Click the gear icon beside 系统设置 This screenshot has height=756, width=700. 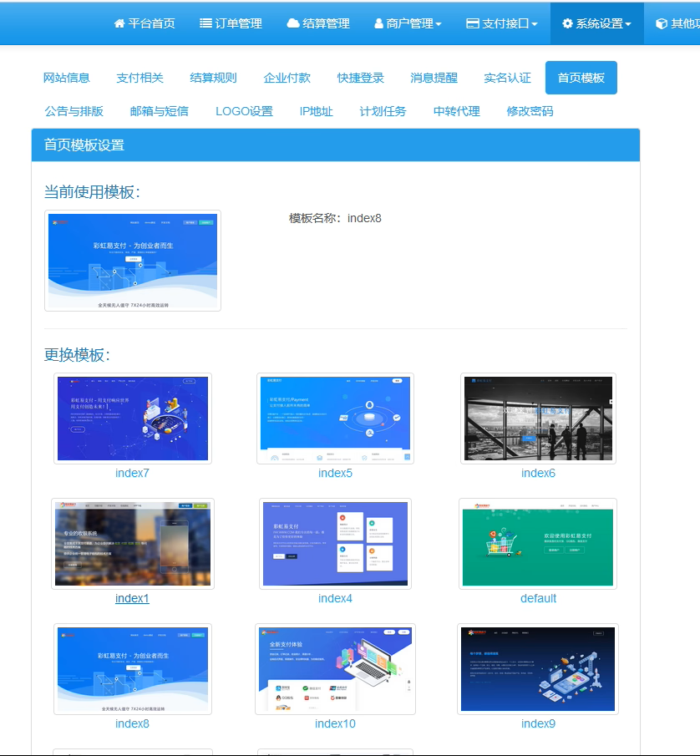pyautogui.click(x=567, y=23)
